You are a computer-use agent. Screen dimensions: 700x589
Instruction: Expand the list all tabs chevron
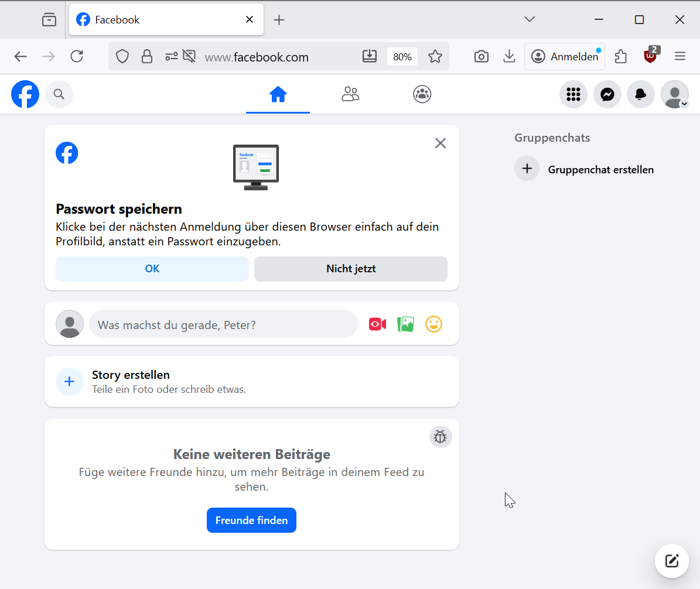click(x=530, y=19)
